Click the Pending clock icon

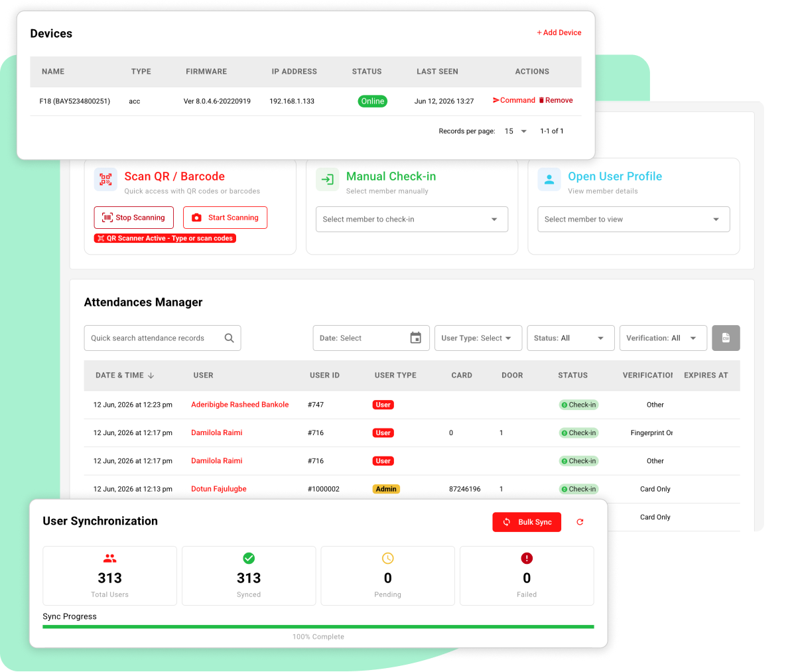click(x=388, y=559)
